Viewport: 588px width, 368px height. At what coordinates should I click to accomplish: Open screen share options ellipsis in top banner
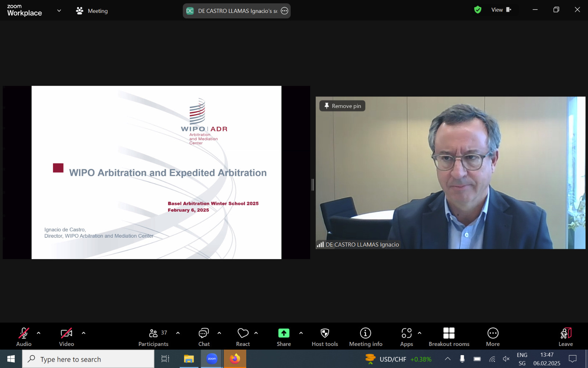coord(284,11)
